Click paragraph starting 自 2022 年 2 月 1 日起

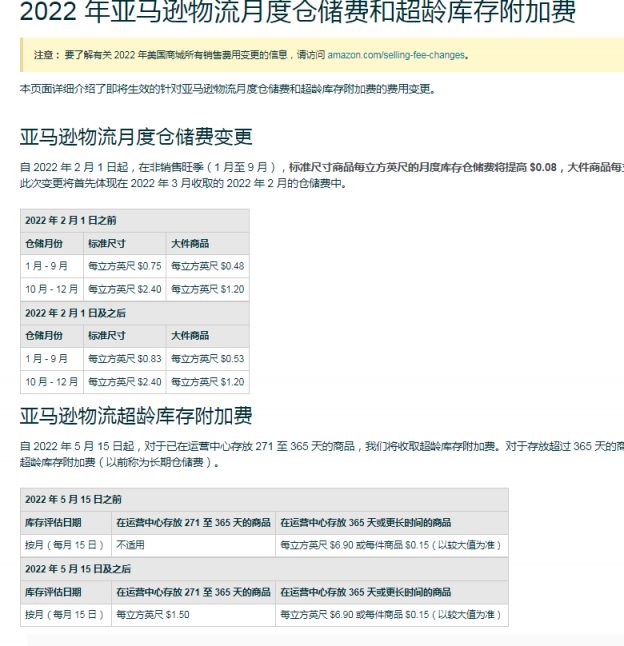(322, 175)
